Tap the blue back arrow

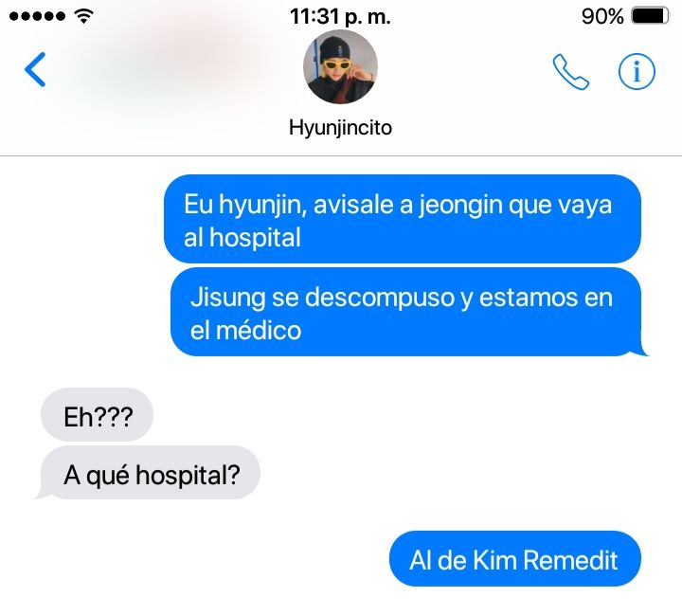[35, 69]
